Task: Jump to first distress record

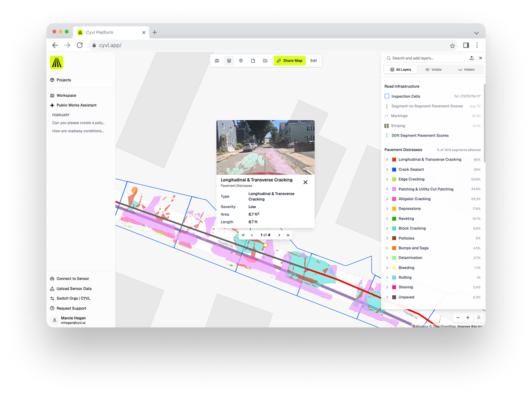Action: click(x=243, y=235)
